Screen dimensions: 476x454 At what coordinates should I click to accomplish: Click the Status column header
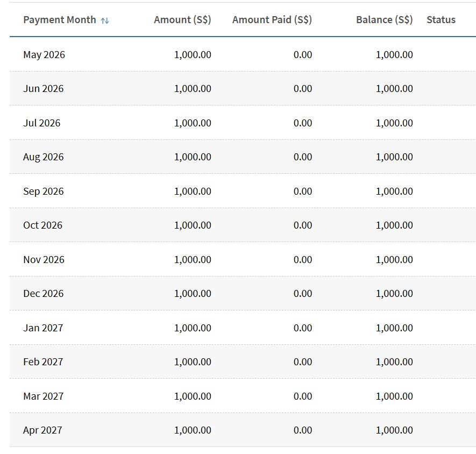pos(441,20)
